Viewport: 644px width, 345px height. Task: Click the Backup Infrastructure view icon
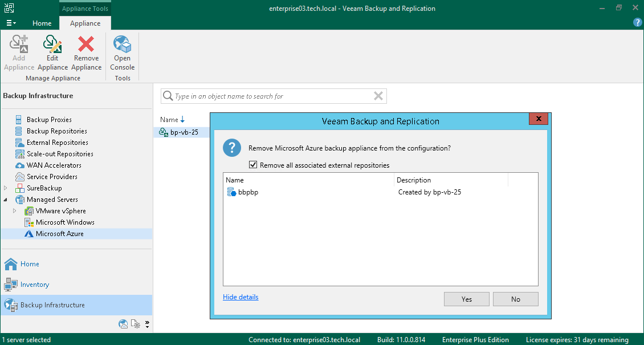(11, 305)
